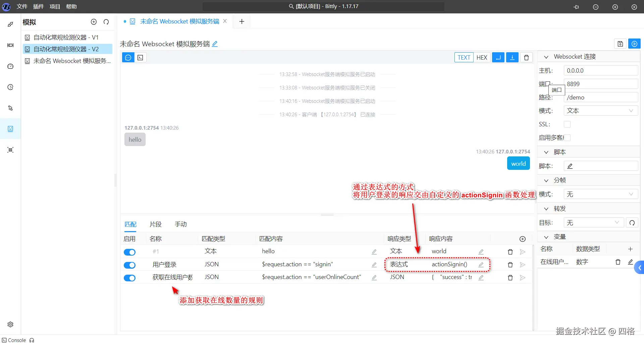
Task: Switch the message log to chat bubble view
Action: point(128,58)
